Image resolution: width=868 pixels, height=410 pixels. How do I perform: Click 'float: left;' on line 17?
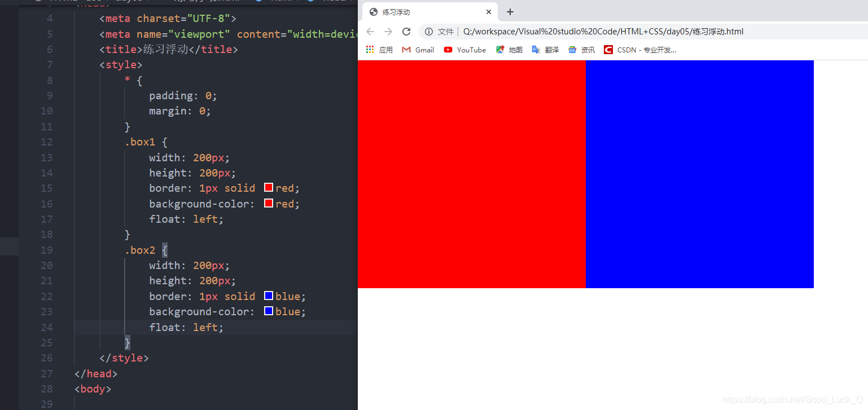point(186,219)
